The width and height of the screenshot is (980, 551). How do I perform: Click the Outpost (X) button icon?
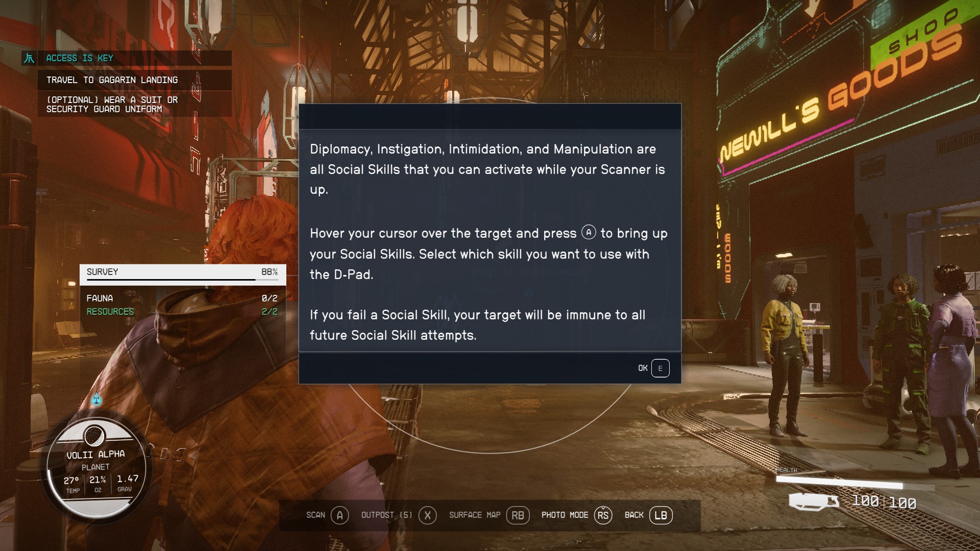pos(428,515)
